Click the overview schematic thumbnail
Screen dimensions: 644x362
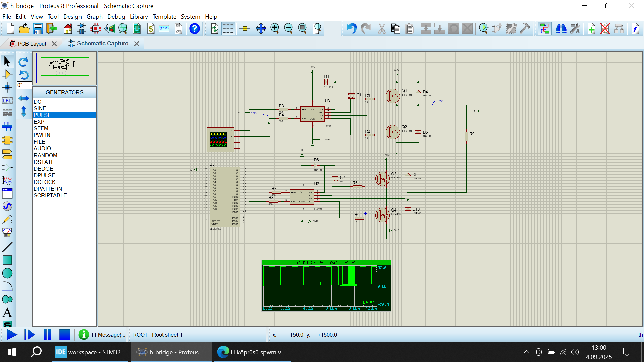point(64,68)
